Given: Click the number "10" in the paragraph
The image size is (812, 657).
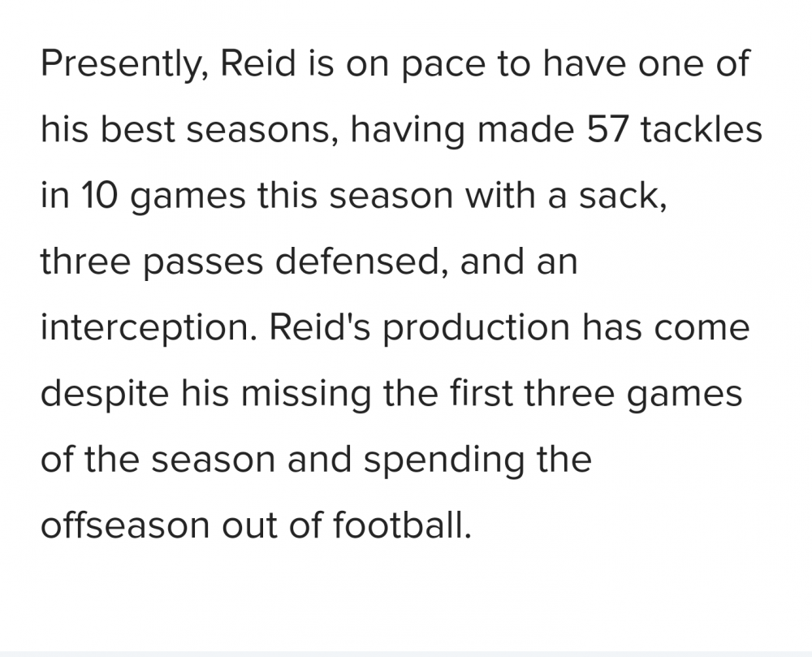Looking at the screenshot, I should (100, 196).
